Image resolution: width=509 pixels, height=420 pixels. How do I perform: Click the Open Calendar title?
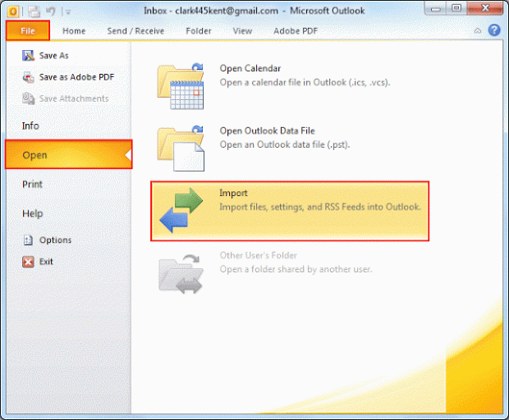coord(250,68)
